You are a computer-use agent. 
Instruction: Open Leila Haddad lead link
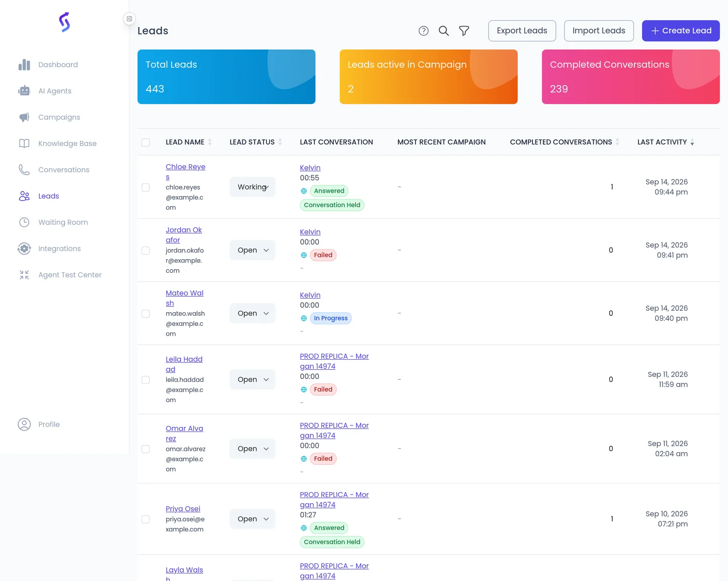184,364
